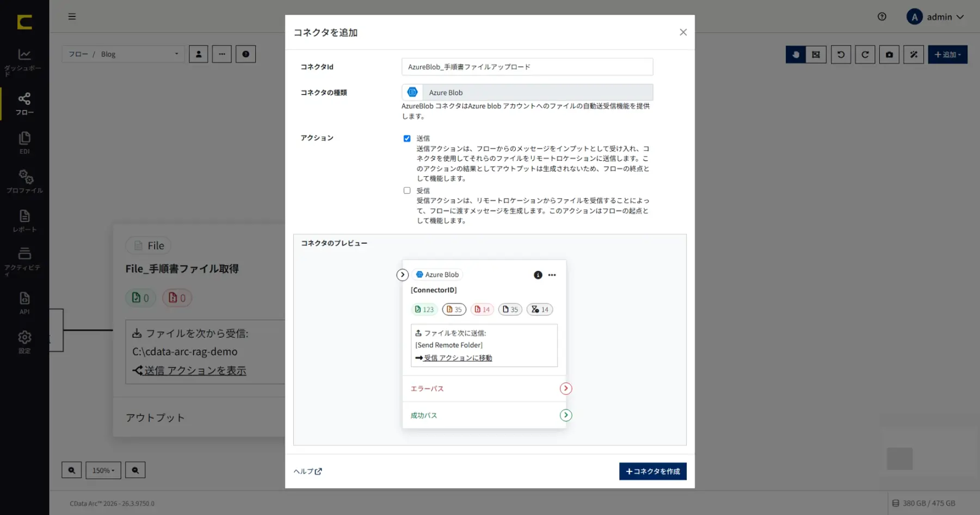Click the preview info icon
Image resolution: width=980 pixels, height=515 pixels.
(538, 275)
